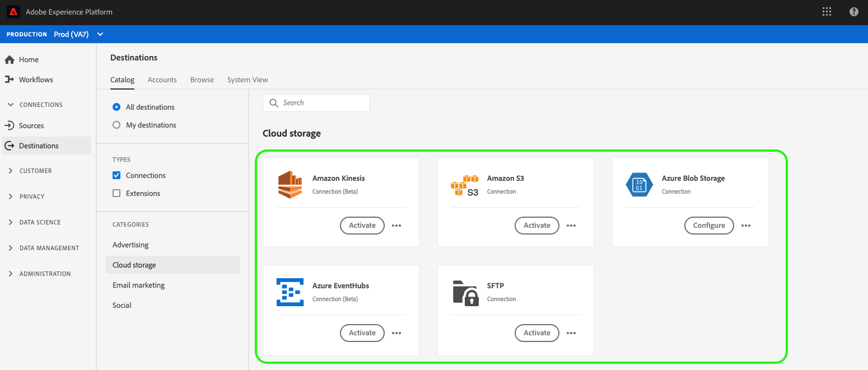This screenshot has height=370, width=868.
Task: Click the search magnifier icon
Action: pyautogui.click(x=274, y=103)
